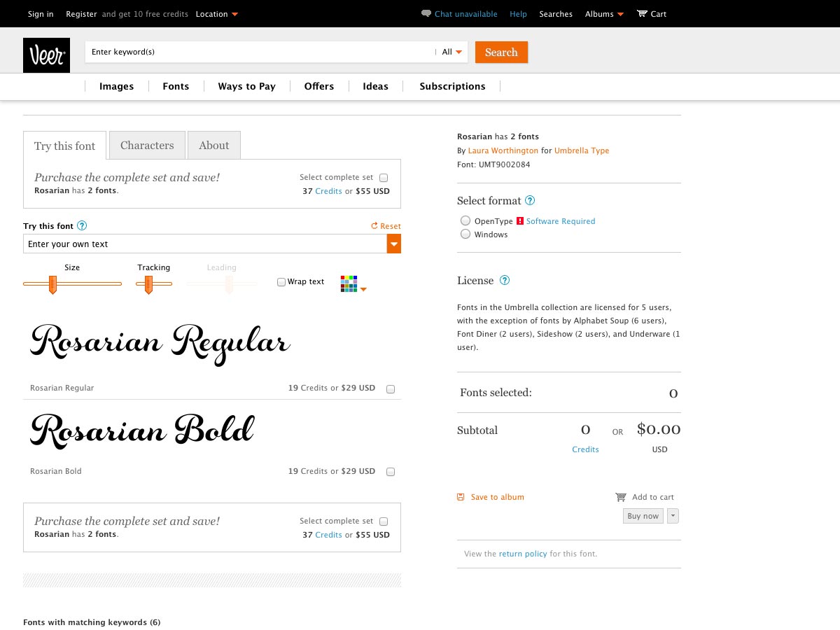
Task: Click the License help question mark icon
Action: [505, 281]
